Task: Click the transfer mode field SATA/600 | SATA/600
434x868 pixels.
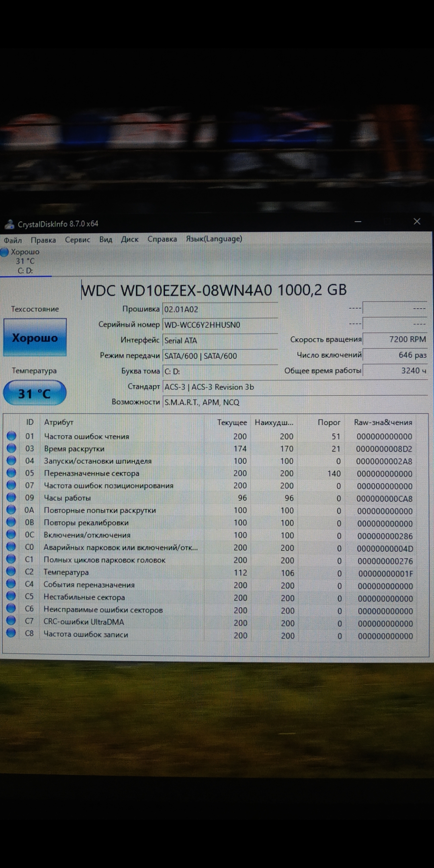Action: 220,356
